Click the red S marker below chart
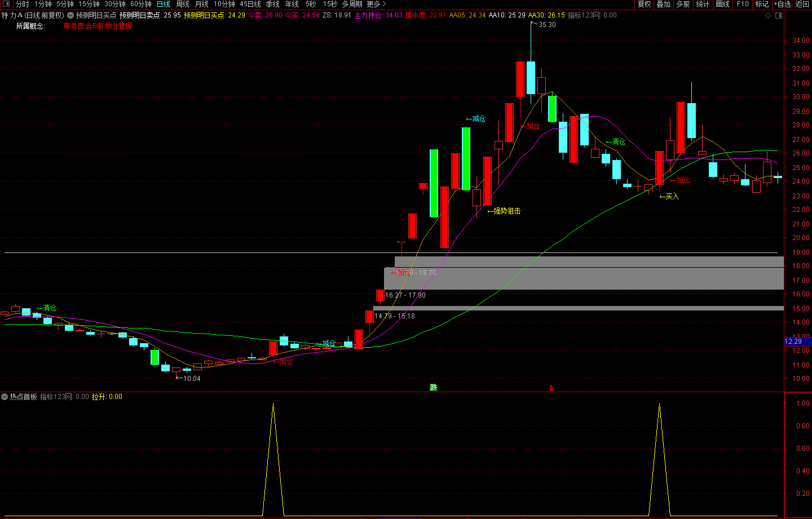The image size is (812, 519). pyautogui.click(x=551, y=388)
